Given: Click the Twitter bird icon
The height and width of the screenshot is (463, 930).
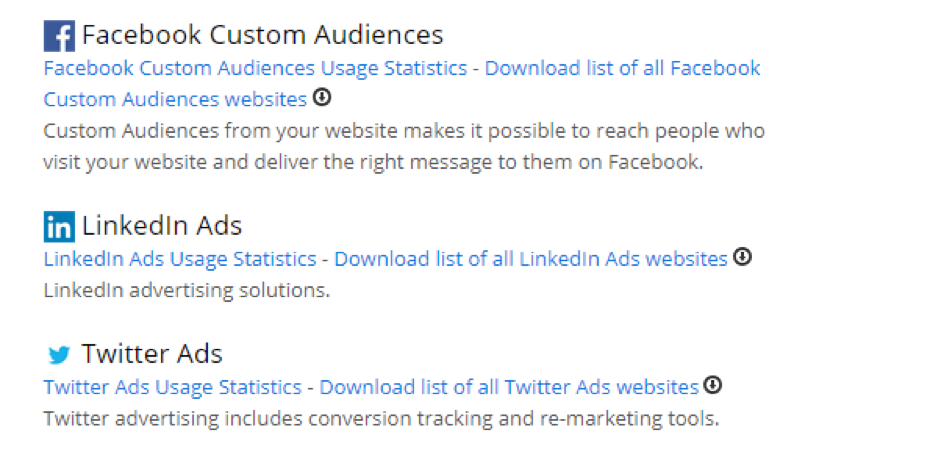Looking at the screenshot, I should click(59, 355).
